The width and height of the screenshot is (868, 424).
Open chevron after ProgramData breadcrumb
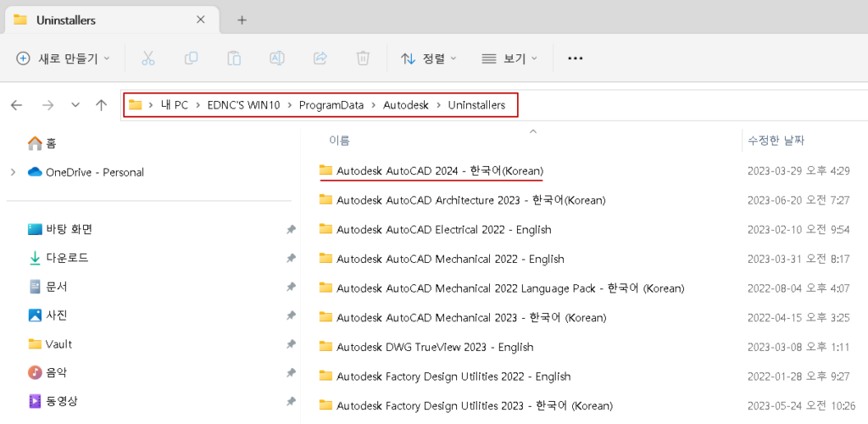(x=374, y=105)
